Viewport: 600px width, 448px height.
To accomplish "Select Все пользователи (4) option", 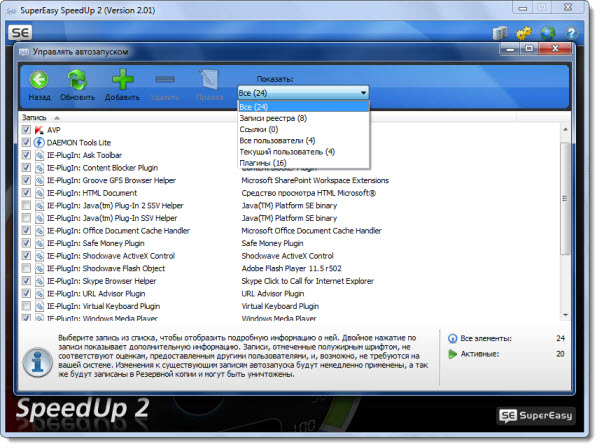I will [277, 140].
